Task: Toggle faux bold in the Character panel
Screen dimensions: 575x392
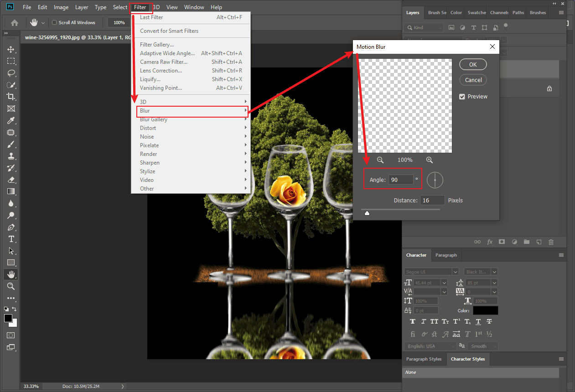Action: click(412, 321)
